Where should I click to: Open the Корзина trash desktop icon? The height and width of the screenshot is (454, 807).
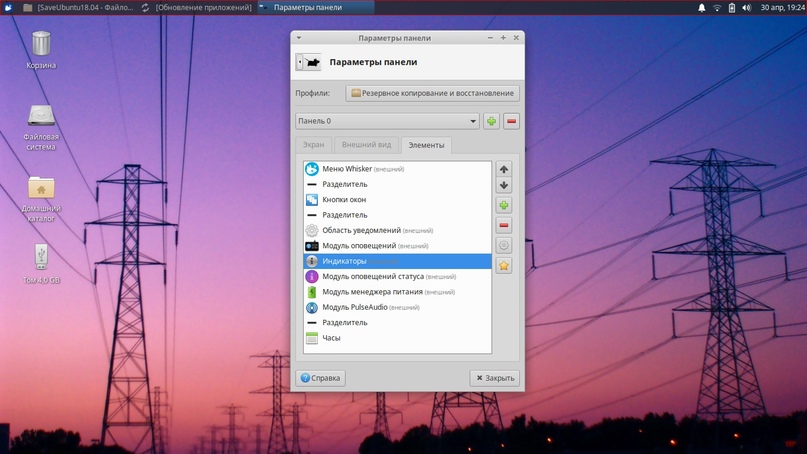tap(41, 46)
